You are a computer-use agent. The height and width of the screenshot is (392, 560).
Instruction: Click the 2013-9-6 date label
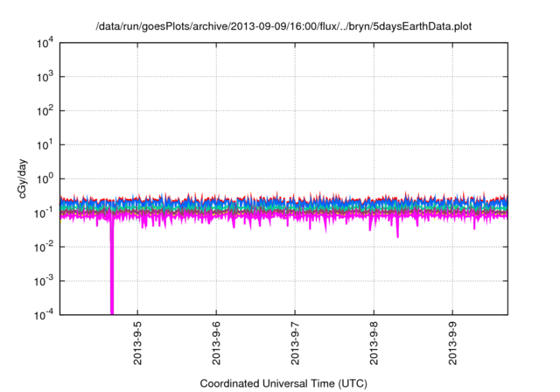[x=216, y=343]
